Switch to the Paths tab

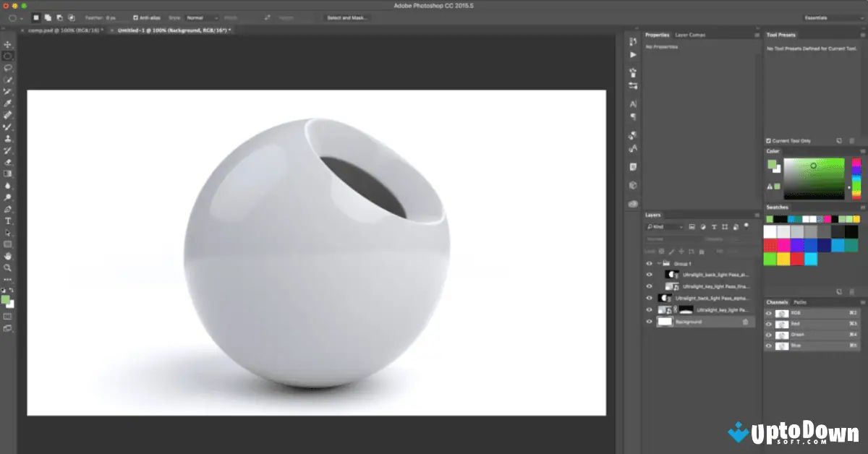801,302
